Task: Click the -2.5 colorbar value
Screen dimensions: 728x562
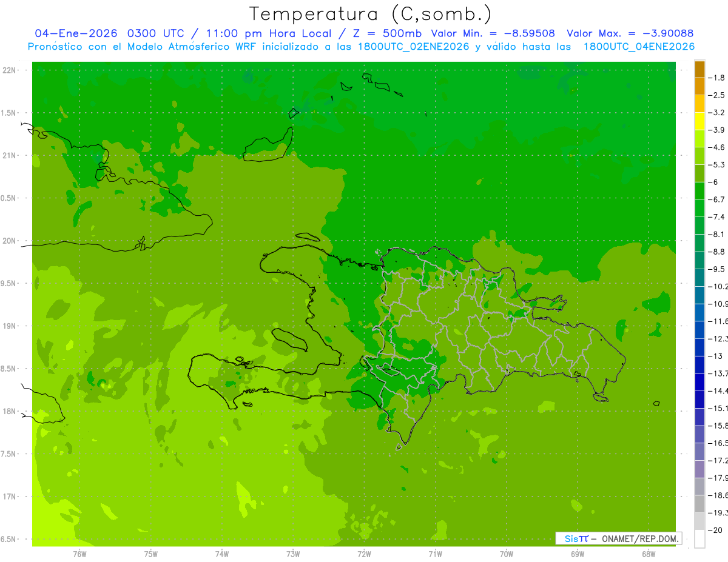Action: [717, 95]
